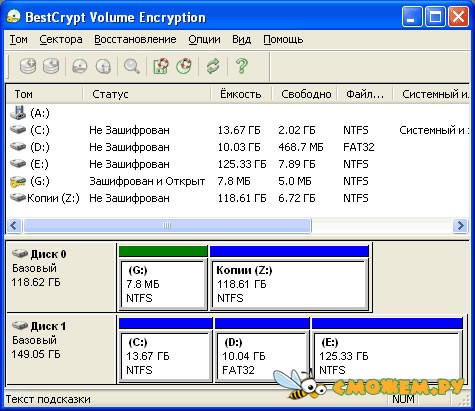Open the Вид menu
Image resolution: width=475 pixels, height=411 pixels.
[x=241, y=39]
